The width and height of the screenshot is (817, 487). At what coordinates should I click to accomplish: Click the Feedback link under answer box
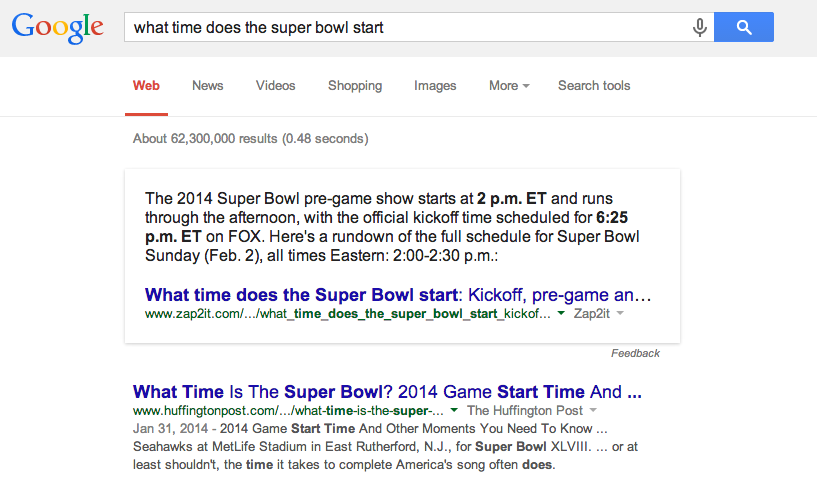point(635,353)
